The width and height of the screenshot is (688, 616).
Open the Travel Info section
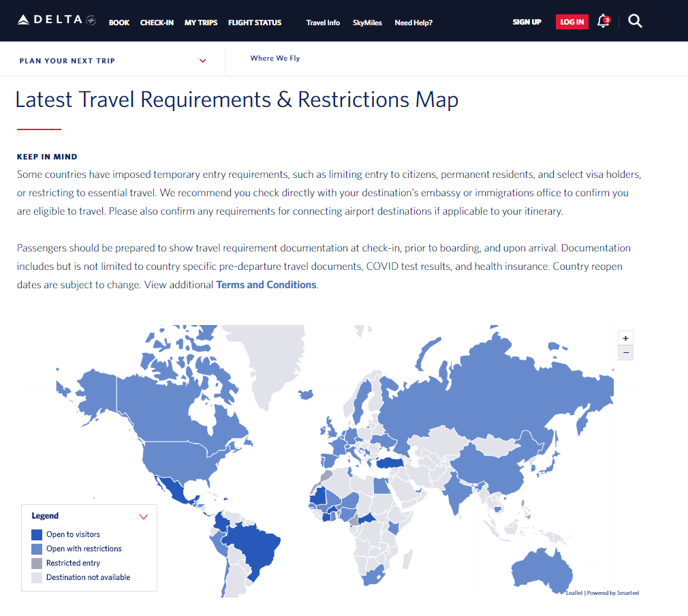(323, 22)
